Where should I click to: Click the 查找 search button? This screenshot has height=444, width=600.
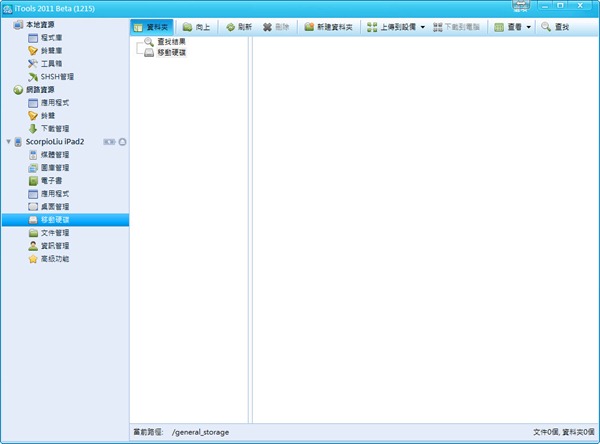click(x=555, y=27)
